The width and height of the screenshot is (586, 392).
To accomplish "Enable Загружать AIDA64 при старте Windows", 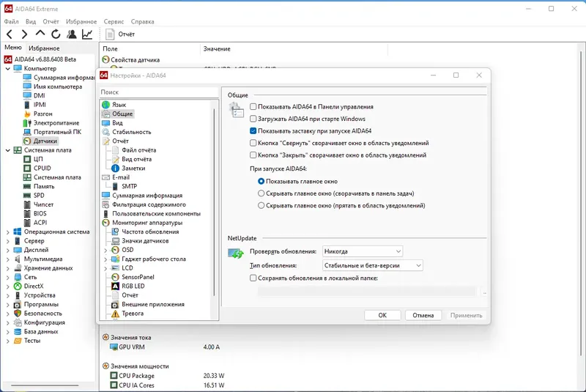I will [253, 119].
